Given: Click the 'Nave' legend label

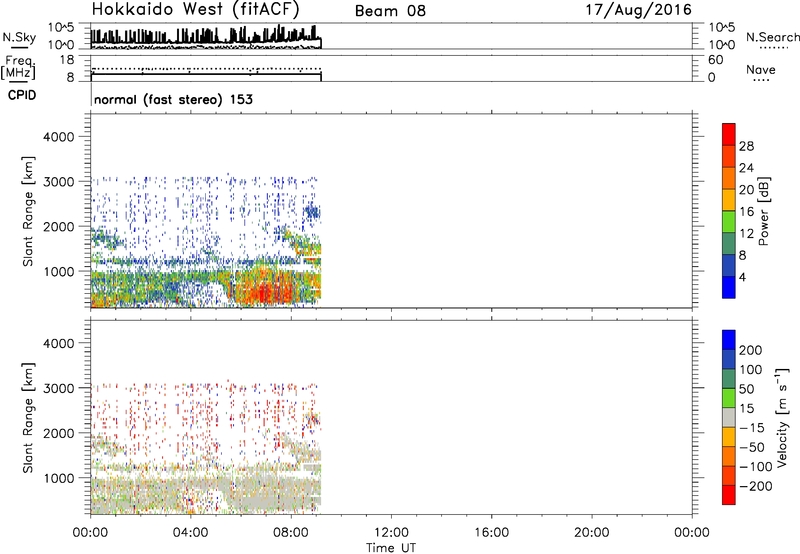Looking at the screenshot, I should tap(761, 69).
